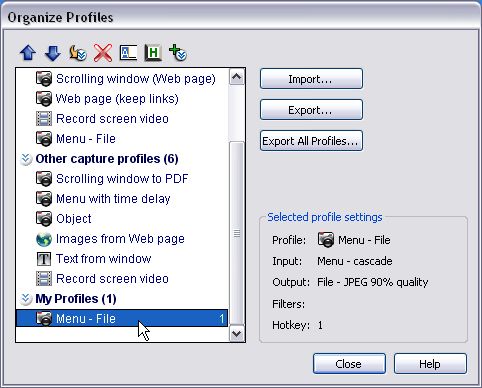Screen dimensions: 482x388
Task: Select Text from window profile
Action: click(x=103, y=259)
